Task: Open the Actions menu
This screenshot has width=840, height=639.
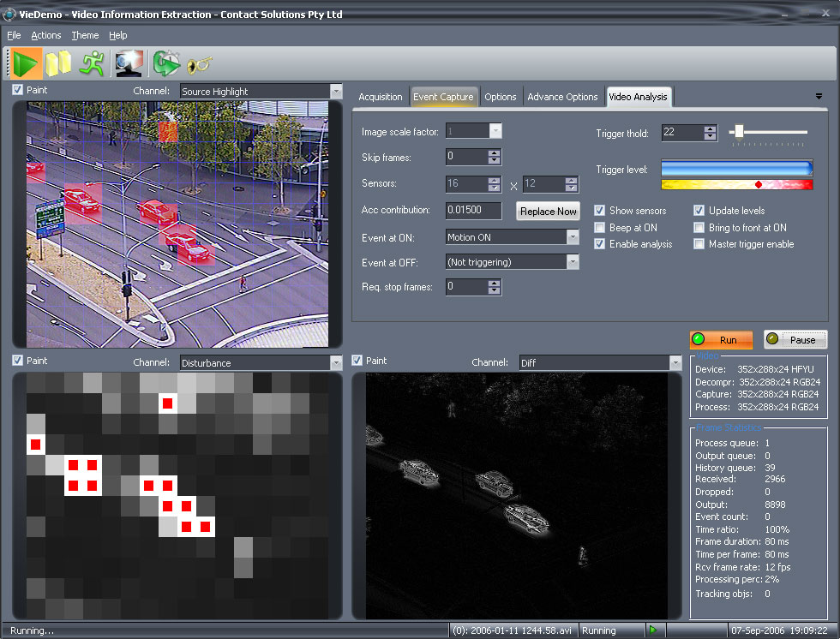Action: coord(46,35)
